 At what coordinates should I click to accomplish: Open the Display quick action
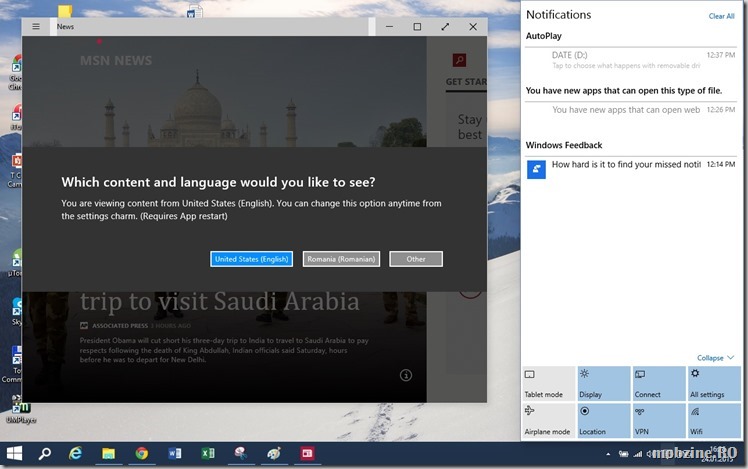603,384
